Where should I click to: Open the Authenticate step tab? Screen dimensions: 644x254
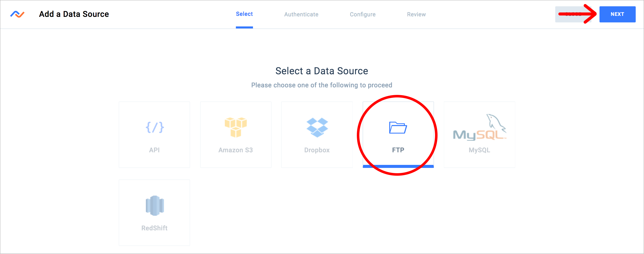pos(301,14)
